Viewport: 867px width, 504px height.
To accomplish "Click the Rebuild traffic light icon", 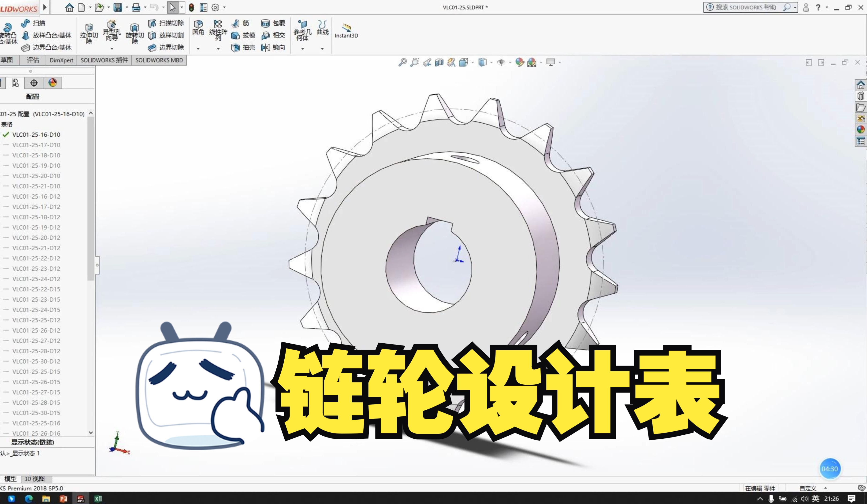I will click(x=191, y=7).
